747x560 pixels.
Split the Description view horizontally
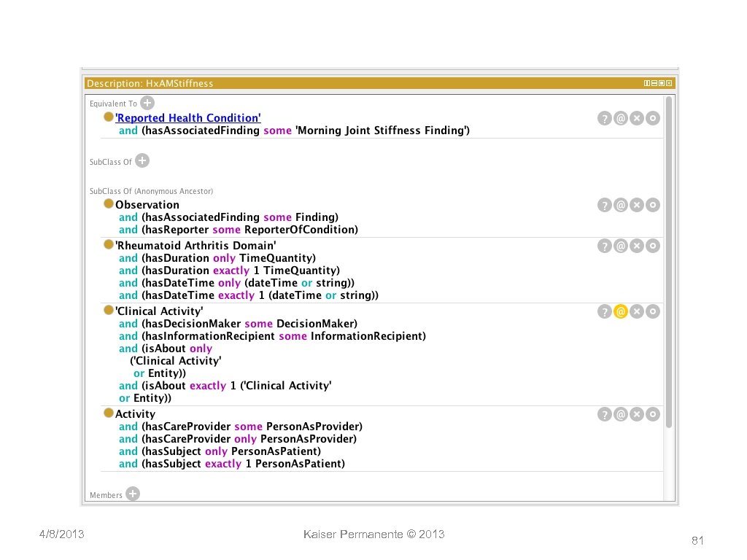(x=654, y=83)
